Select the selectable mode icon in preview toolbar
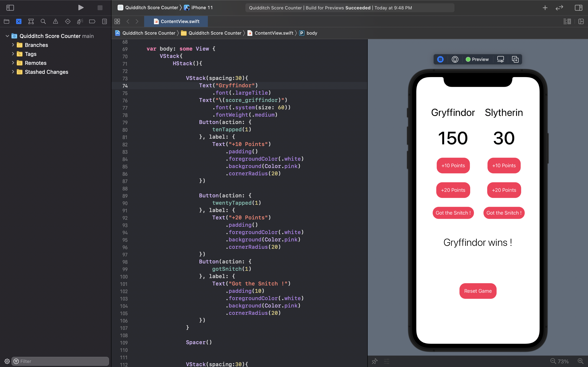 point(455,59)
